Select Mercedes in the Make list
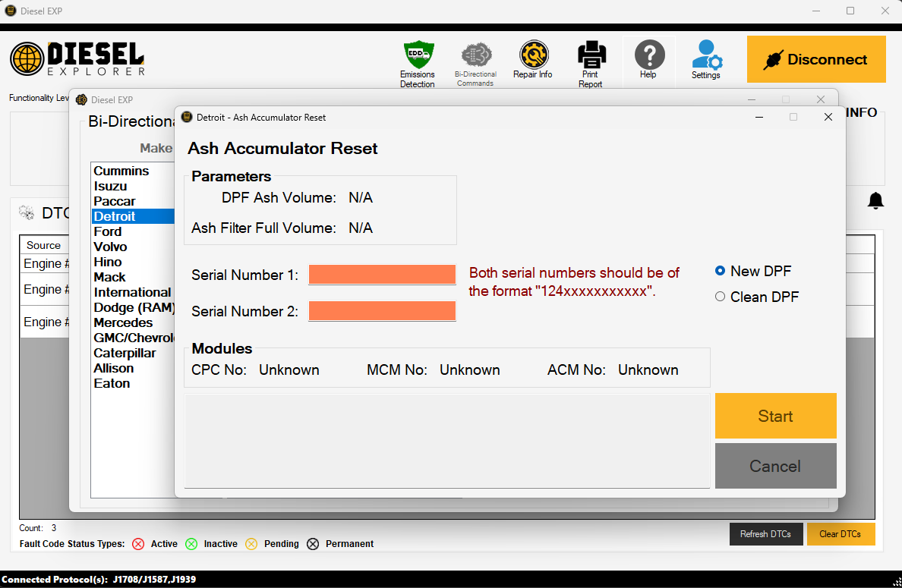The width and height of the screenshot is (902, 588). pos(133,322)
